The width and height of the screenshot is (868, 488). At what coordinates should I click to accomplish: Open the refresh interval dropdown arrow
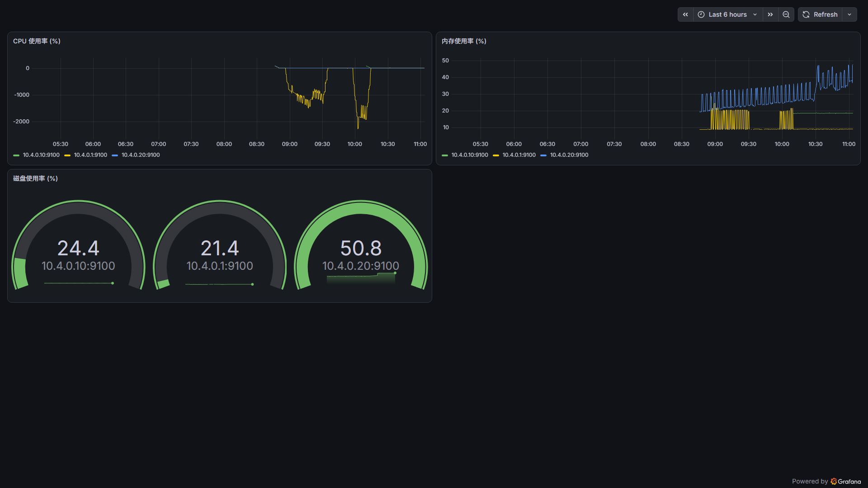[849, 14]
